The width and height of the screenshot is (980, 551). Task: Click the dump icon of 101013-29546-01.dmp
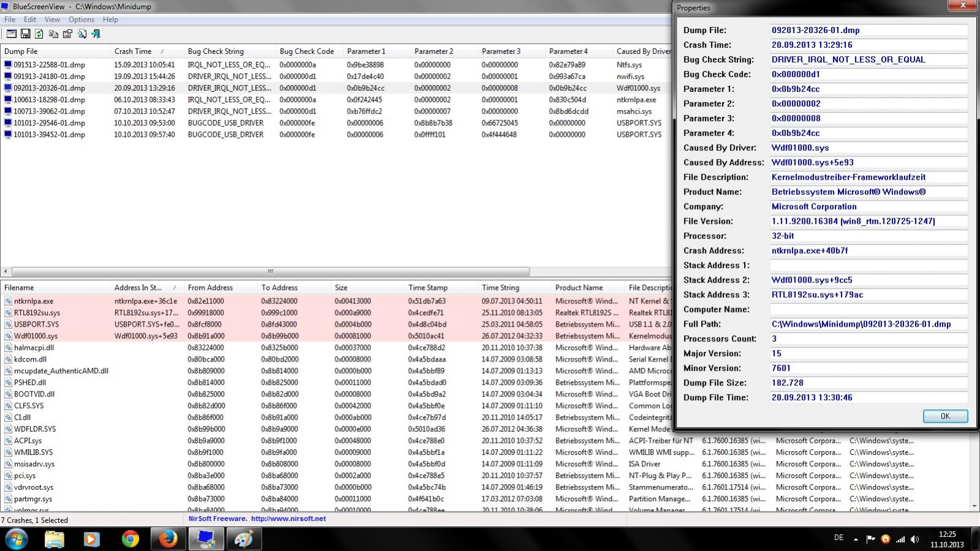(x=8, y=123)
